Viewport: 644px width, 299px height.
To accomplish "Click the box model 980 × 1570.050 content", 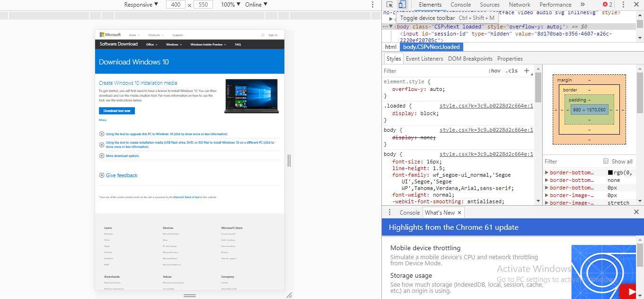I will pyautogui.click(x=589, y=109).
